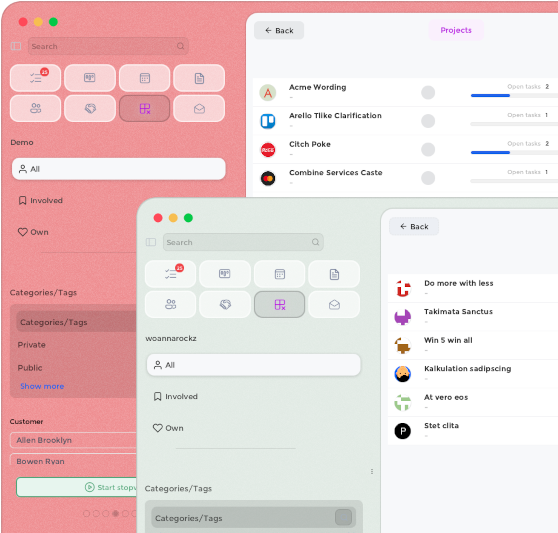Go Back in pink window
Screen dimensions: 558x533
click(279, 31)
